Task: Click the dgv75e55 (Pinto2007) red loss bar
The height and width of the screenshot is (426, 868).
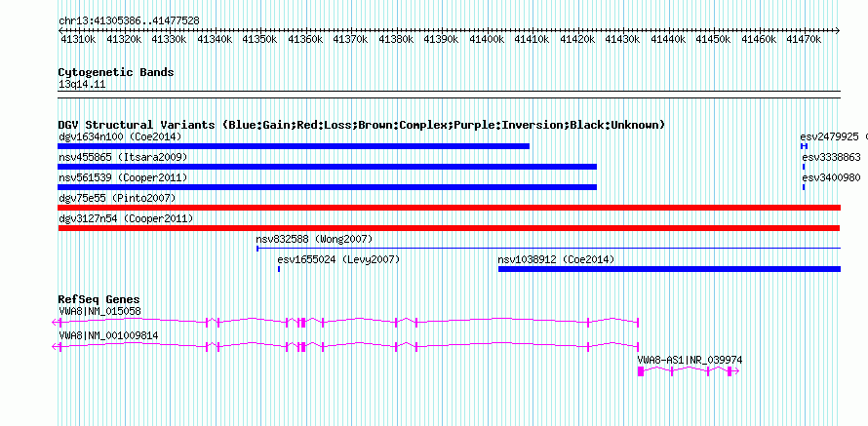Action: pyautogui.click(x=449, y=208)
